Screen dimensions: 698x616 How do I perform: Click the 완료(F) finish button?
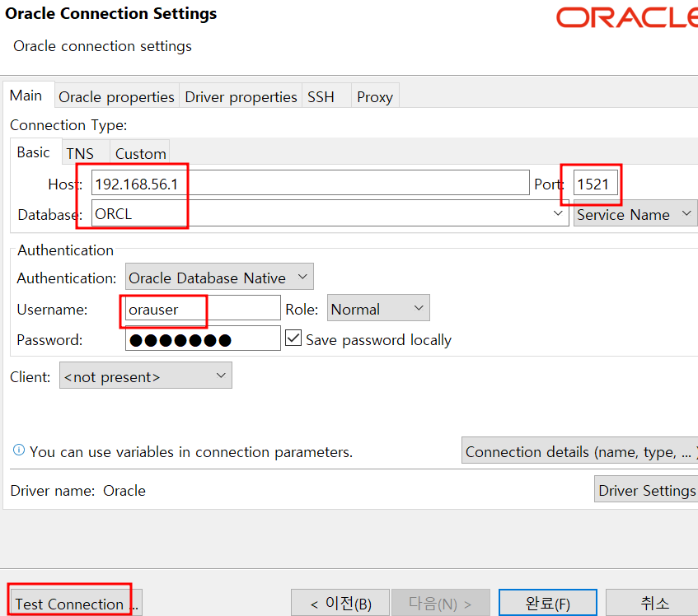tap(547, 603)
